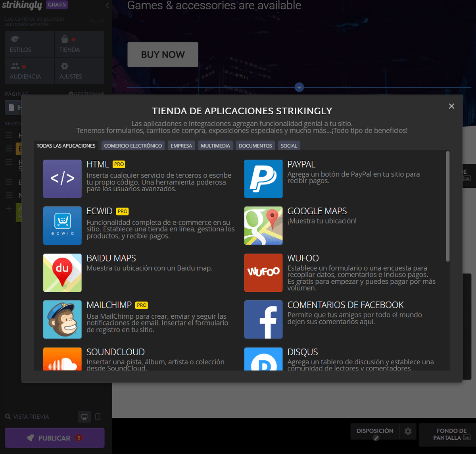Click the COMENTARIOS DE FACEBOOK title
Image resolution: width=476 pixels, height=454 pixels.
point(345,305)
